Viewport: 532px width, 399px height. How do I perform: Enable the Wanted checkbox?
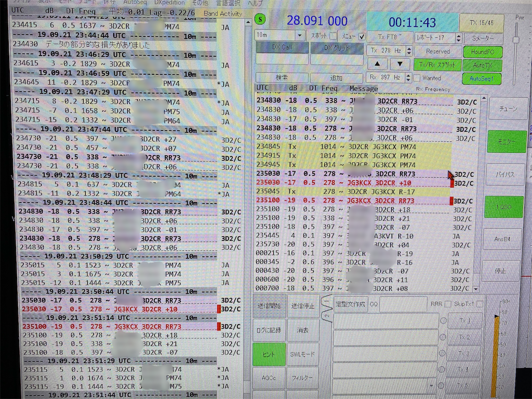click(x=417, y=78)
